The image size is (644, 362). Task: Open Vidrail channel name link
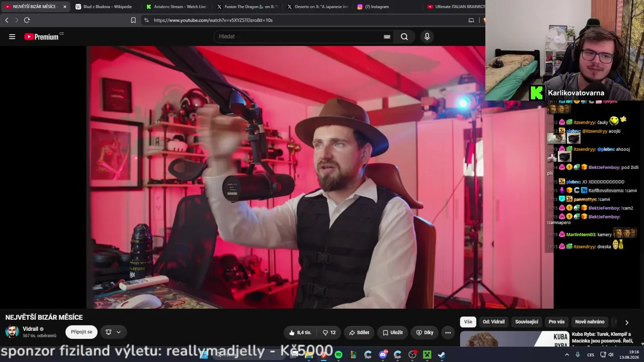pyautogui.click(x=30, y=329)
